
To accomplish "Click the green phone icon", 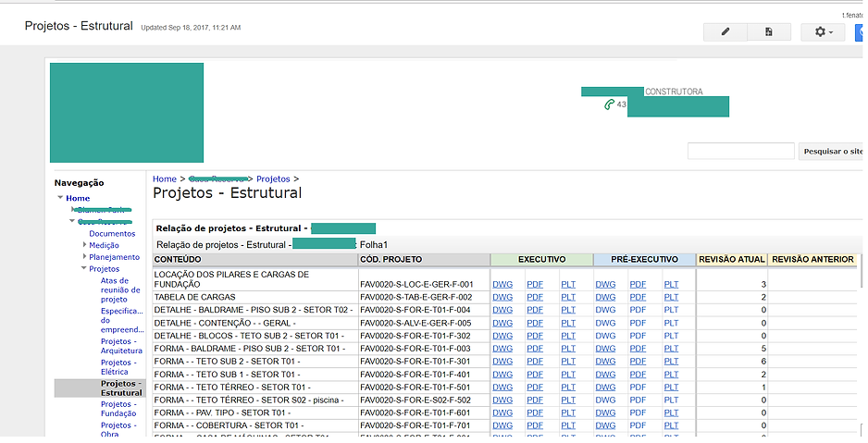I will [609, 104].
